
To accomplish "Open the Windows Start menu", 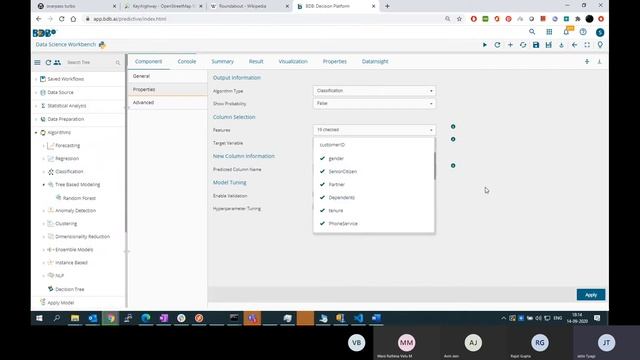I will click(x=39, y=318).
